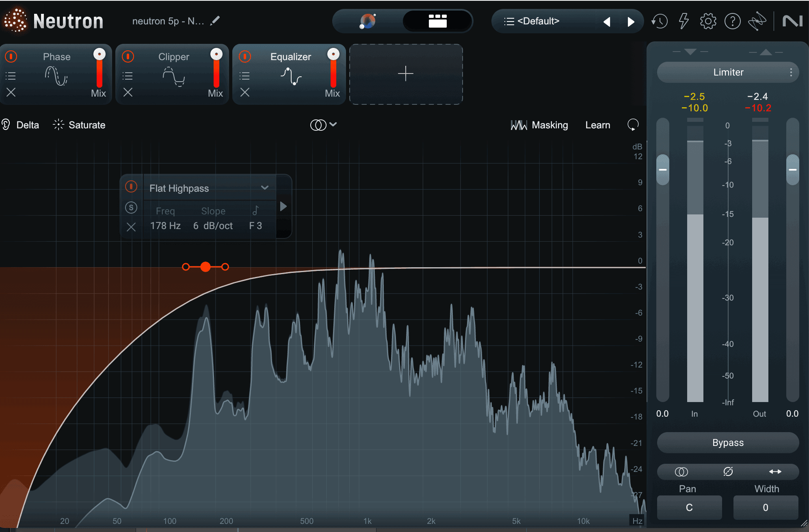Image resolution: width=809 pixels, height=532 pixels.
Task: Open the help question mark icon
Action: (x=733, y=21)
